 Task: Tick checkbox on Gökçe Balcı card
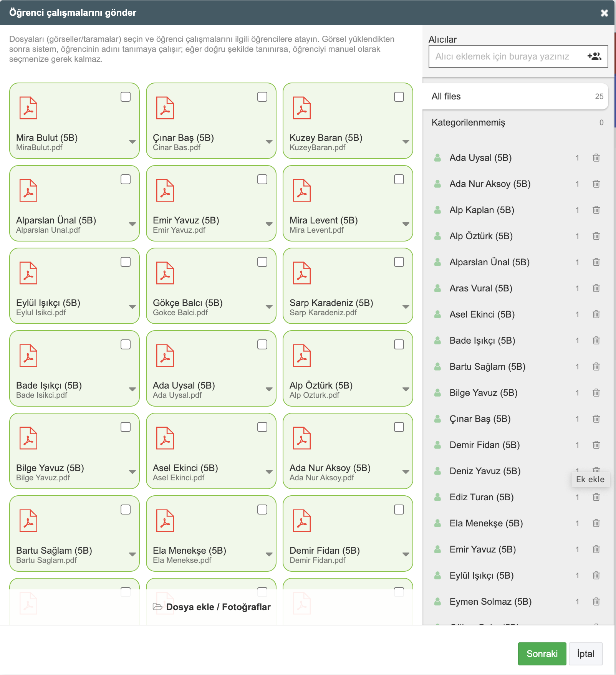coord(262,262)
